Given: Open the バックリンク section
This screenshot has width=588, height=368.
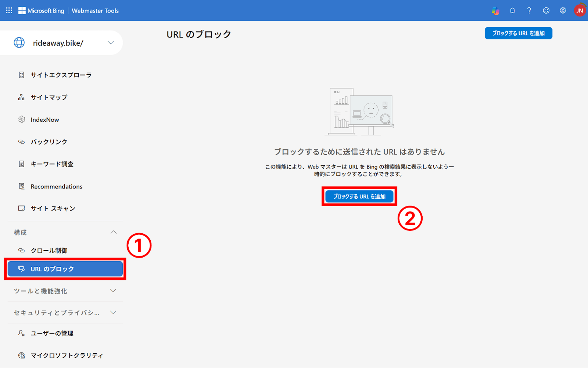Looking at the screenshot, I should pyautogui.click(x=49, y=141).
